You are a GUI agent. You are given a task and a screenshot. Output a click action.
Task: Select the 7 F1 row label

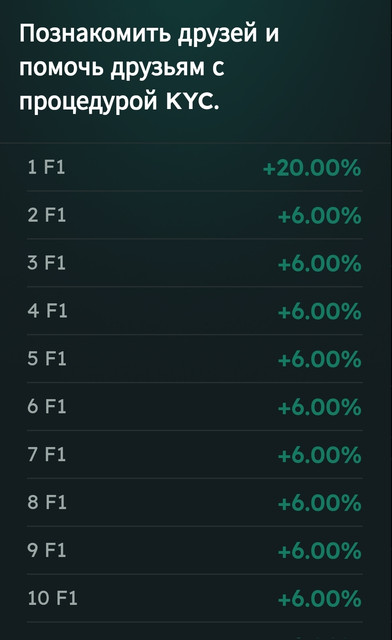47,454
